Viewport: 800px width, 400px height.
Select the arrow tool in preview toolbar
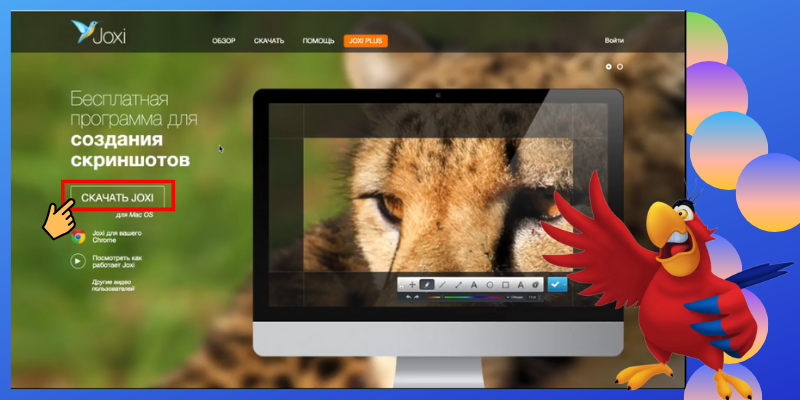[458, 285]
